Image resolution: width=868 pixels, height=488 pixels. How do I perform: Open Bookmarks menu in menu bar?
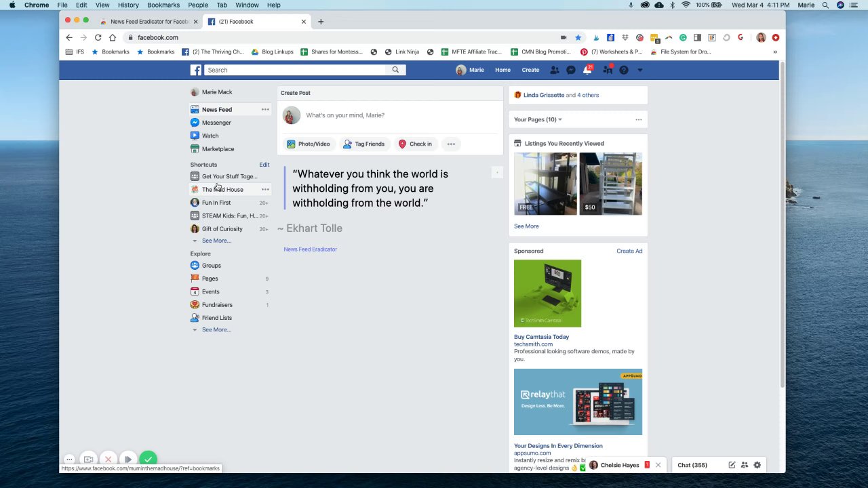click(x=163, y=5)
